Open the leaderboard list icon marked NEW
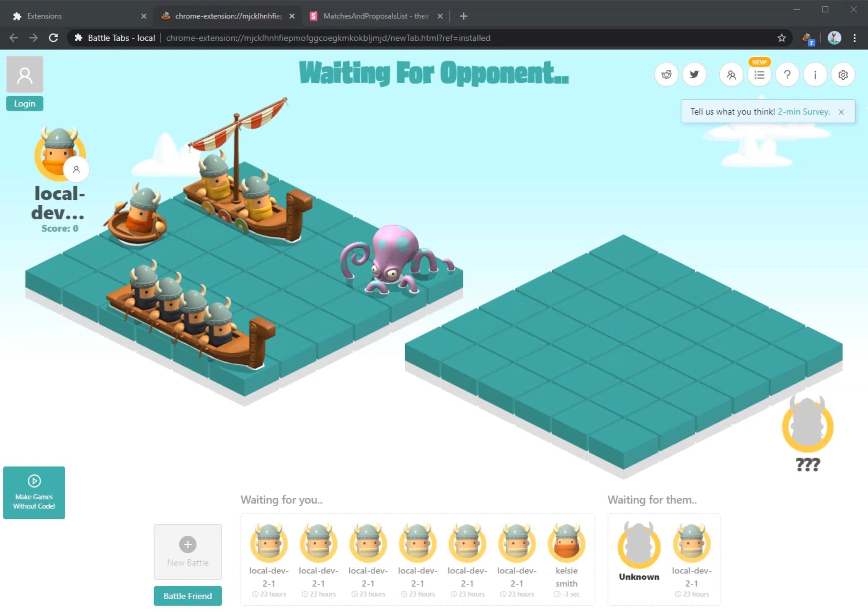 coord(759,75)
